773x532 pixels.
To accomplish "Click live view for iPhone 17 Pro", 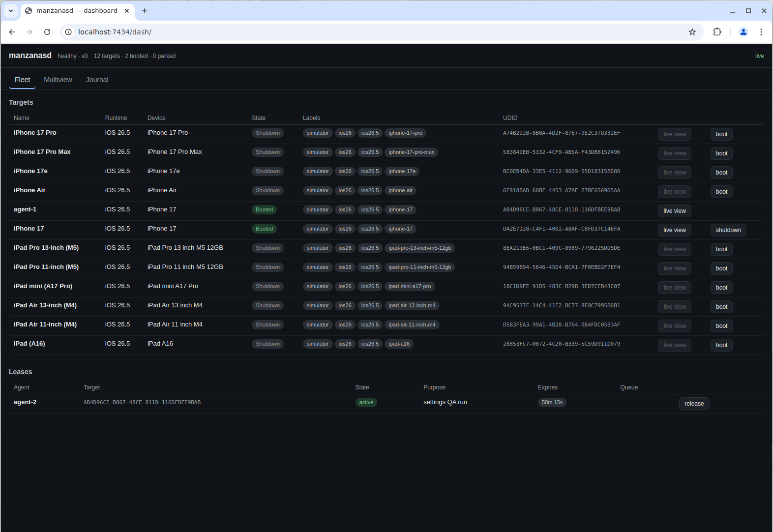I will point(675,134).
